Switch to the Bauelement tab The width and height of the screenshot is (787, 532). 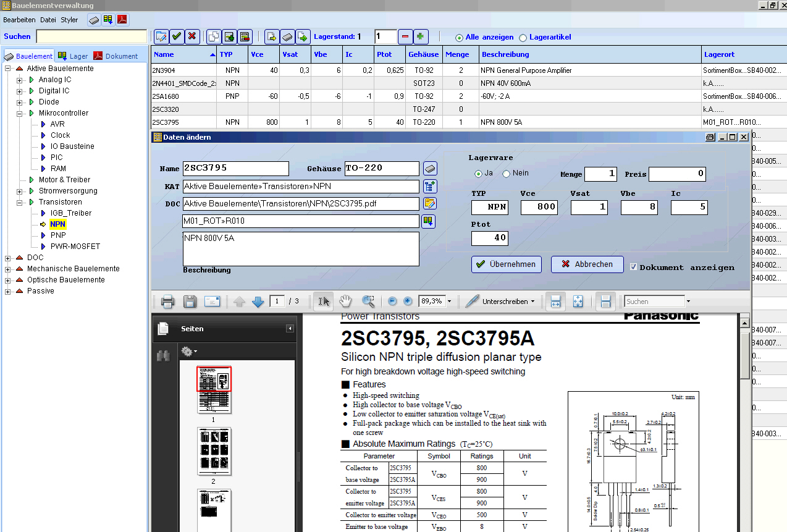(29, 56)
